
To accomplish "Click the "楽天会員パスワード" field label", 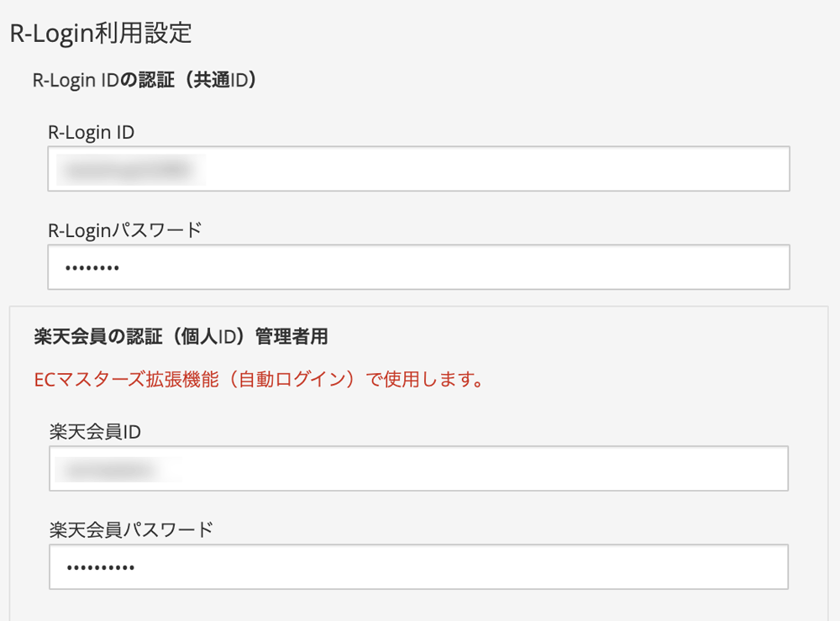I will point(130,530).
